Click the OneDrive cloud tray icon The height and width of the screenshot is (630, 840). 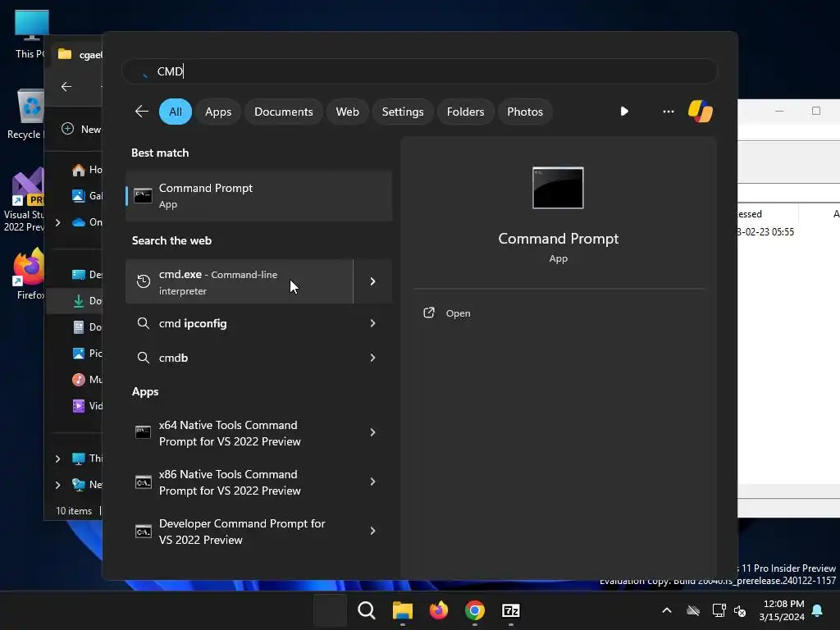(693, 610)
